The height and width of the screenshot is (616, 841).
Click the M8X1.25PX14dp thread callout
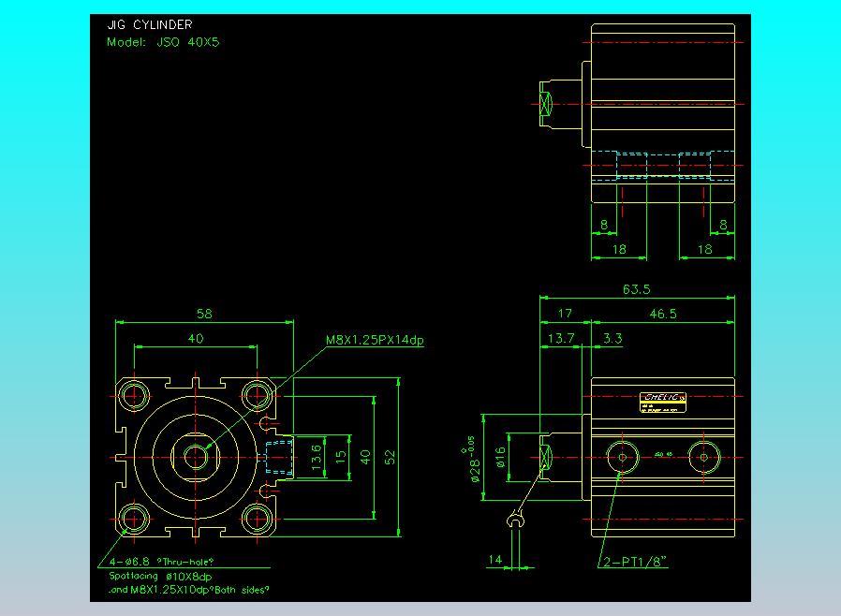[375, 340]
